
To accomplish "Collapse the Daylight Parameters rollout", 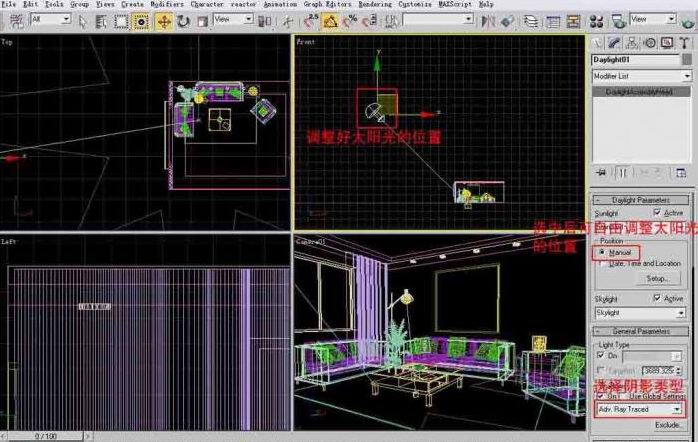I will click(641, 200).
